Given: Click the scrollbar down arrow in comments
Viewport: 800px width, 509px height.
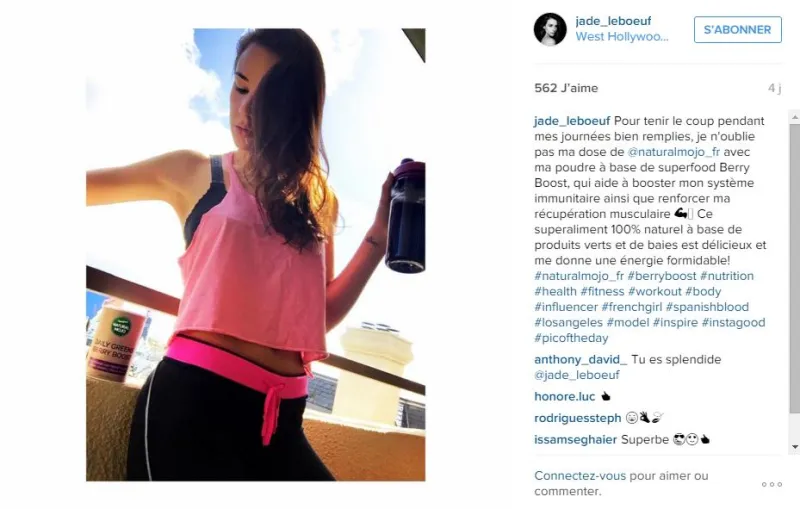Looking at the screenshot, I should coord(794,447).
